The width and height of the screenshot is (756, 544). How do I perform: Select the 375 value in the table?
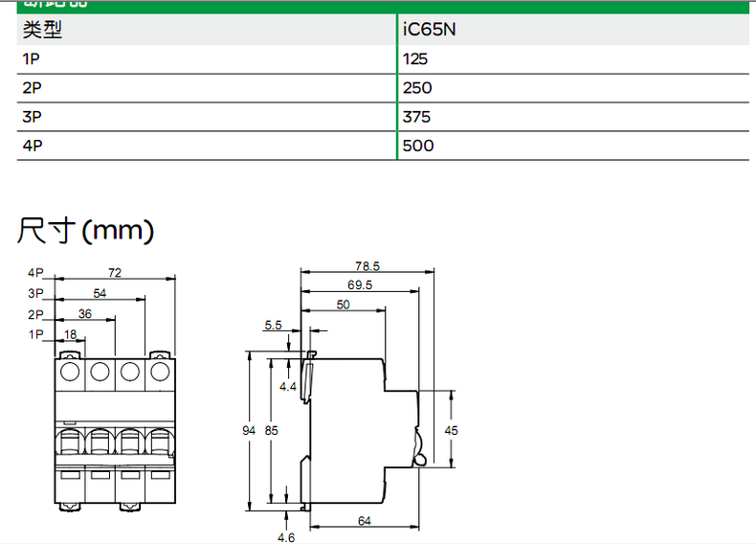[417, 117]
